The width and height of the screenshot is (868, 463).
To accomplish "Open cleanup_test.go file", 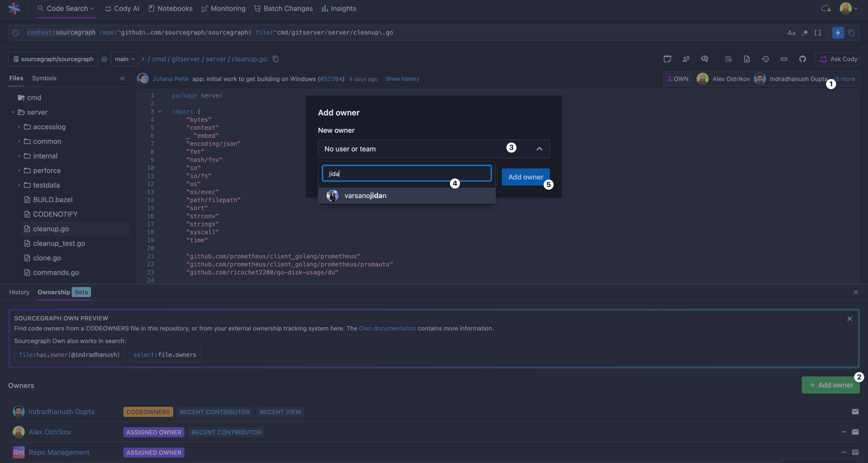I will [x=59, y=243].
